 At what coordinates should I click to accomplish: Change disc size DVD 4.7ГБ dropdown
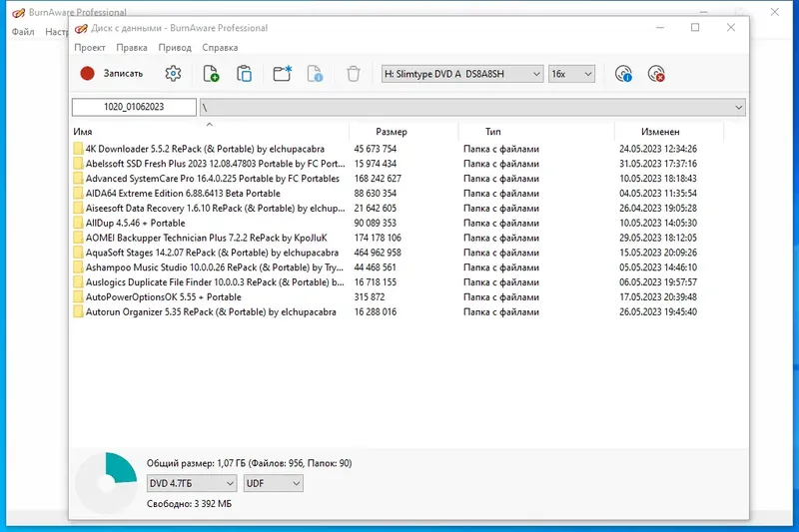pos(192,483)
